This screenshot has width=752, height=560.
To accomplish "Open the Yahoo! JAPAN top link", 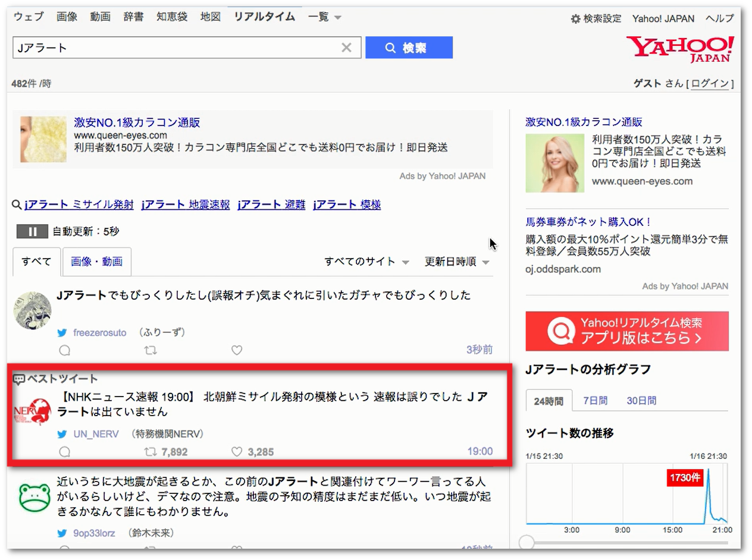I will [663, 18].
